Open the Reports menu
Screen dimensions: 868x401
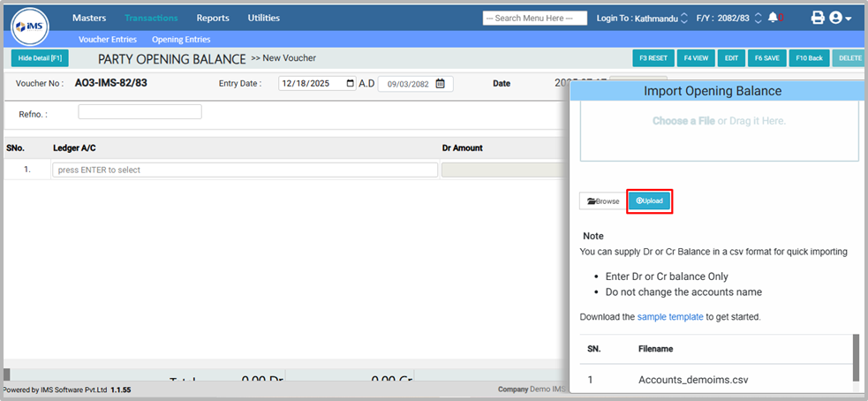click(x=213, y=18)
